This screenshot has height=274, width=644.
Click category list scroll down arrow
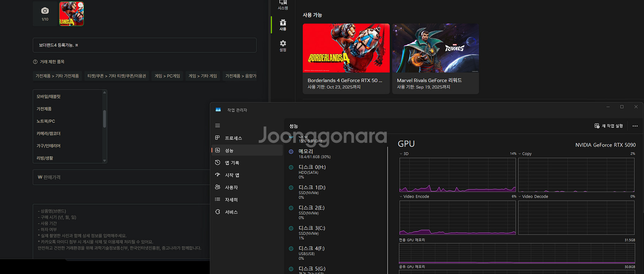(104, 160)
